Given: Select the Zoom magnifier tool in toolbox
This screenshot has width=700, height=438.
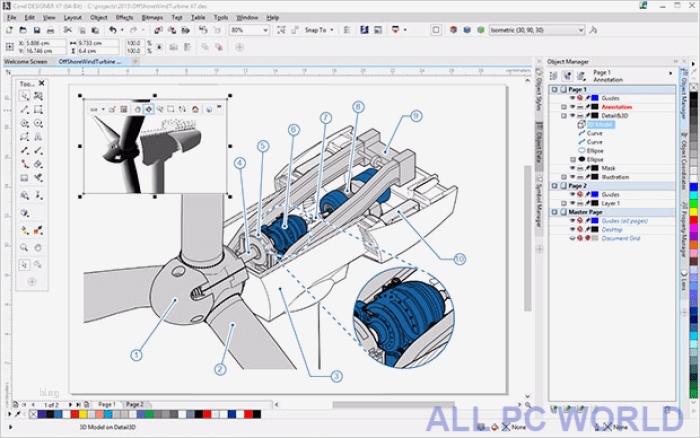Looking at the screenshot, I should (x=24, y=248).
